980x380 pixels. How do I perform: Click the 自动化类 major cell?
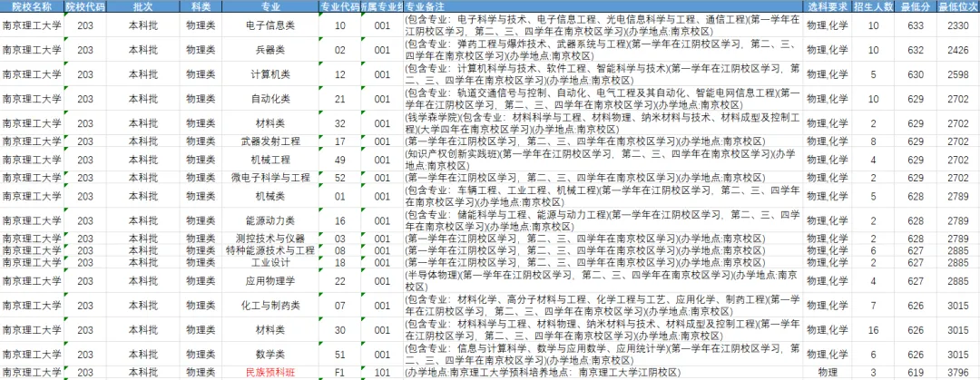270,99
